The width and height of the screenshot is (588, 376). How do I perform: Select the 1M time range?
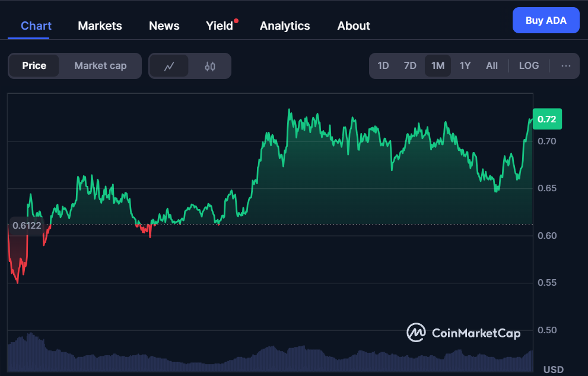pos(438,66)
